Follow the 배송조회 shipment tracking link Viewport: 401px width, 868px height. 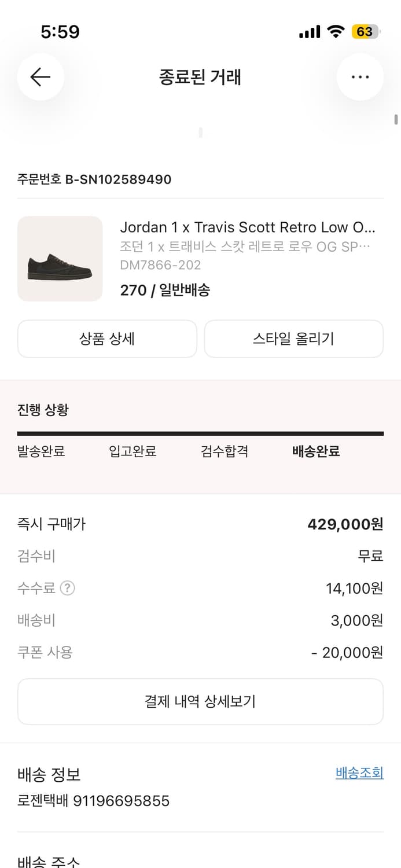point(359,773)
